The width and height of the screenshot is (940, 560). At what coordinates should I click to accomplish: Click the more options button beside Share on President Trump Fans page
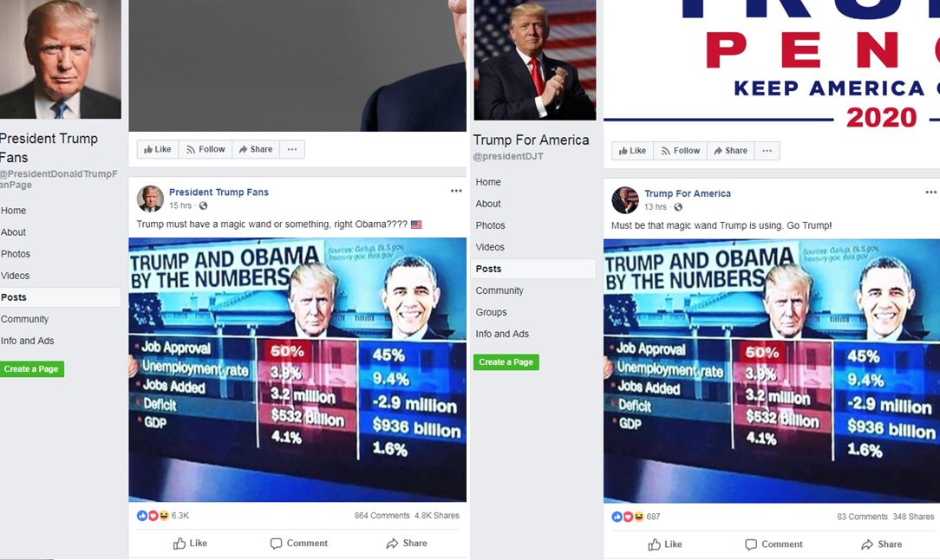[x=292, y=149]
